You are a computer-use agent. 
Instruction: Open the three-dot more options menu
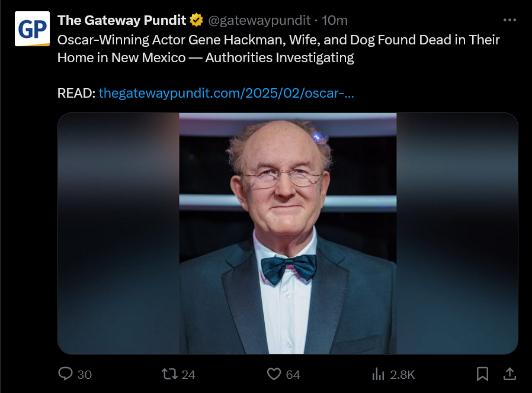(x=509, y=20)
